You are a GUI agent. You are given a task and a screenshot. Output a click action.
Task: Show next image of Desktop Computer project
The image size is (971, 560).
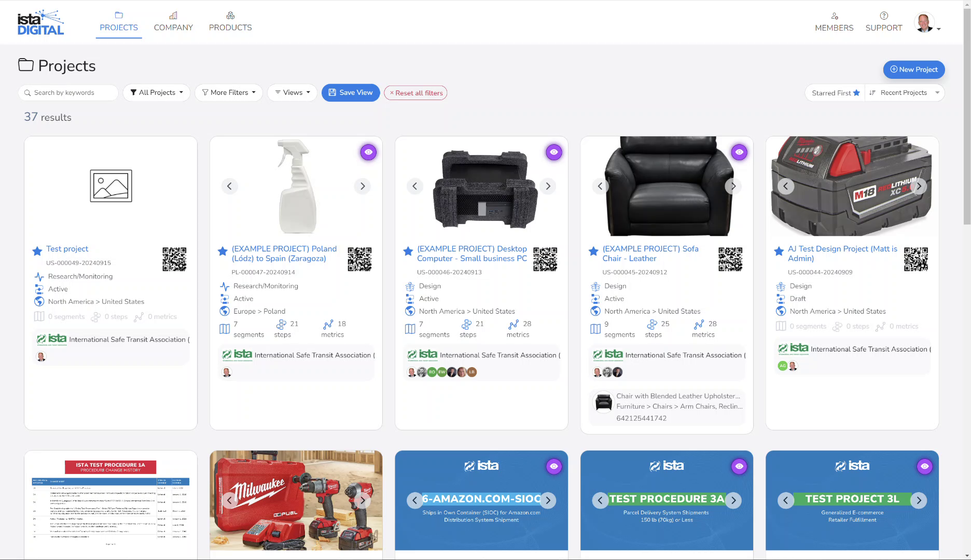548,186
